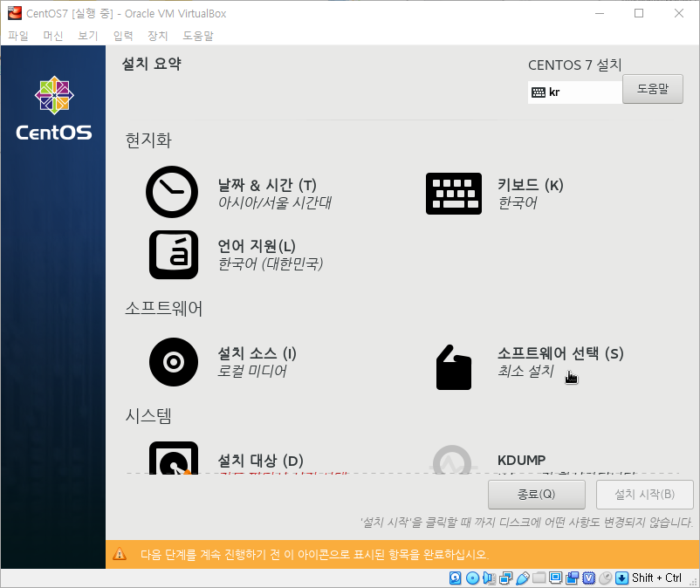Open the 날짜 & 시간 clock icon
This screenshot has width=700, height=588.
[x=172, y=192]
